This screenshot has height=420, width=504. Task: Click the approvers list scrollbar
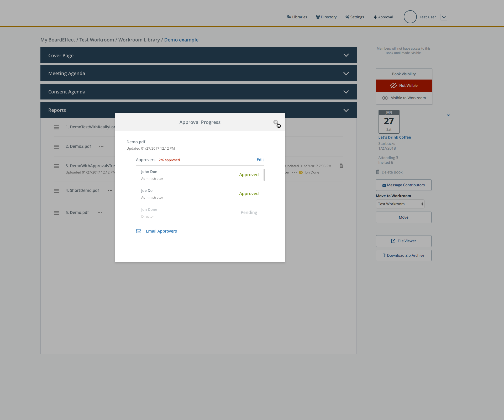point(264,175)
